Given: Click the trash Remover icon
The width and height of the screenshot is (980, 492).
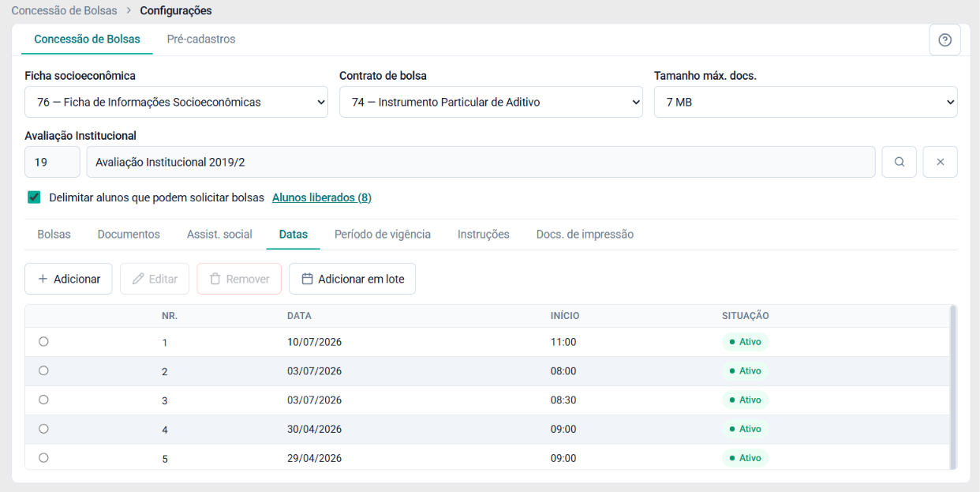Looking at the screenshot, I should click(215, 279).
